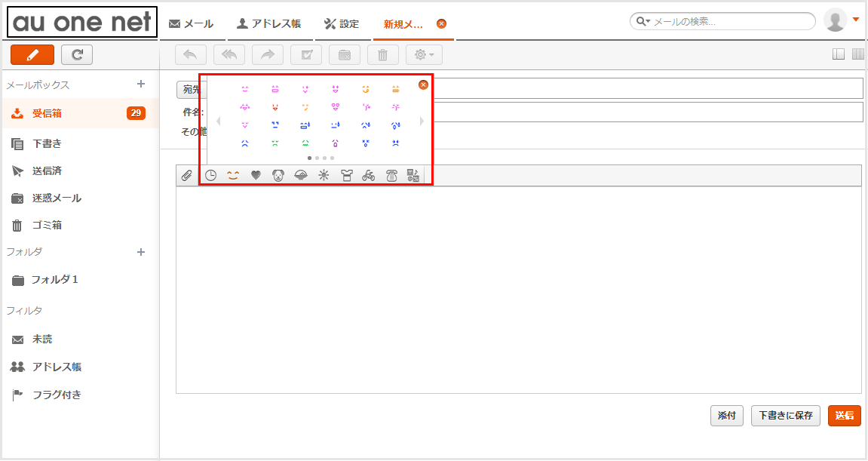Open the アドレス帳 tab in top bar
Image resolution: width=868 pixels, height=461 pixels.
[x=269, y=24]
